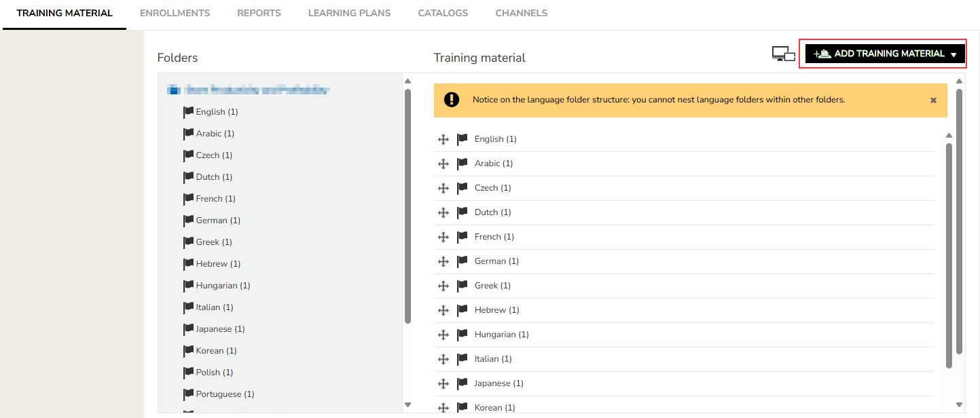The image size is (980, 418).
Task: Click the flag icon of Hebrew in material list
Action: coord(462,310)
